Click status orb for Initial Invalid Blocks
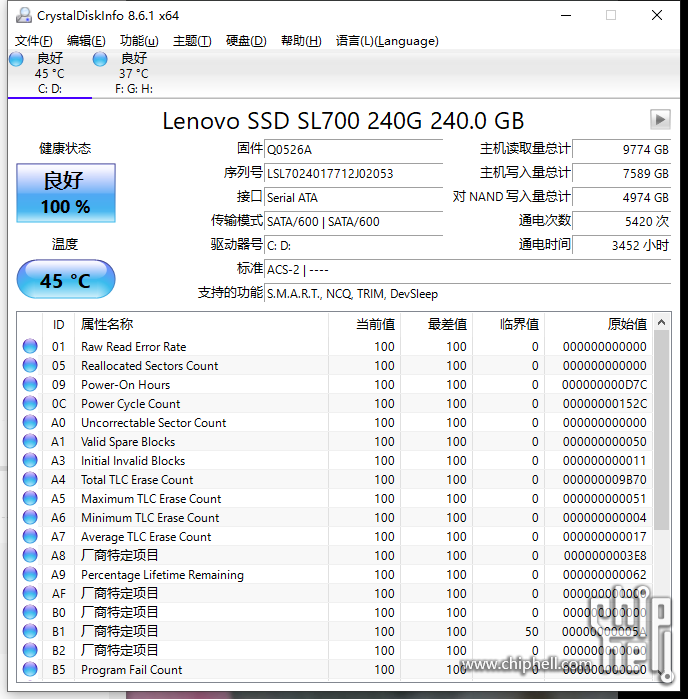Image resolution: width=688 pixels, height=699 pixels. click(30, 461)
